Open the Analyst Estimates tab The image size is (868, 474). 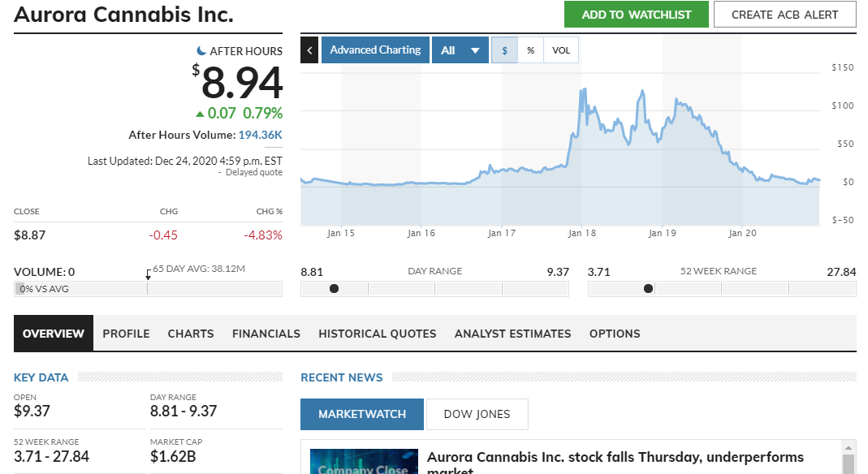coord(512,334)
